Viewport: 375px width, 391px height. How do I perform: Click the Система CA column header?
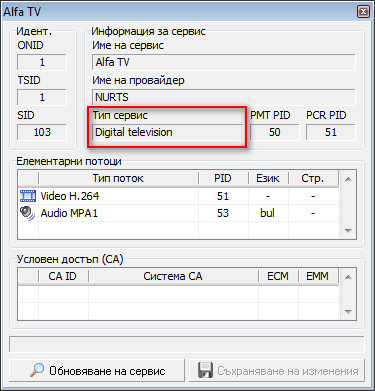coord(173,276)
